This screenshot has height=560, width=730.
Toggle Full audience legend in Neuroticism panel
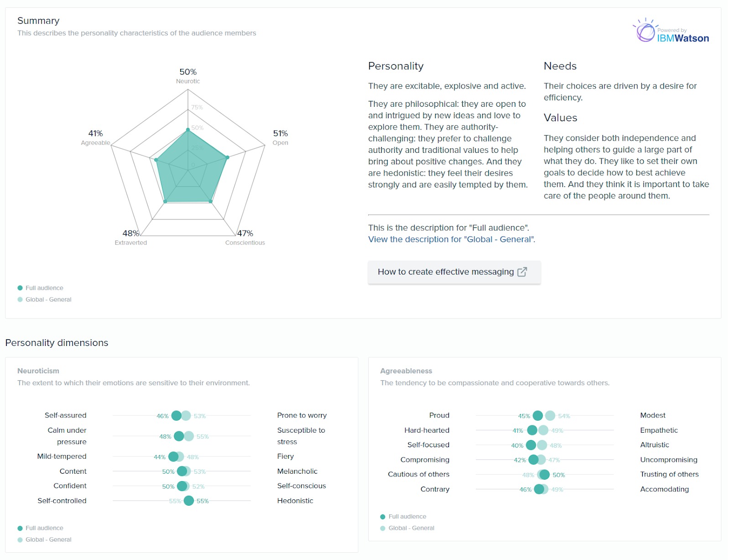[x=44, y=528]
